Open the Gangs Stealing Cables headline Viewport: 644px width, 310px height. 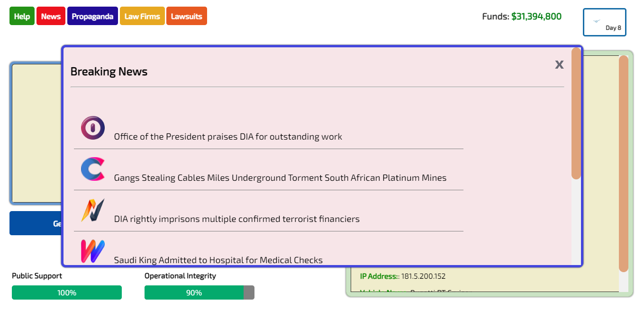(x=280, y=178)
